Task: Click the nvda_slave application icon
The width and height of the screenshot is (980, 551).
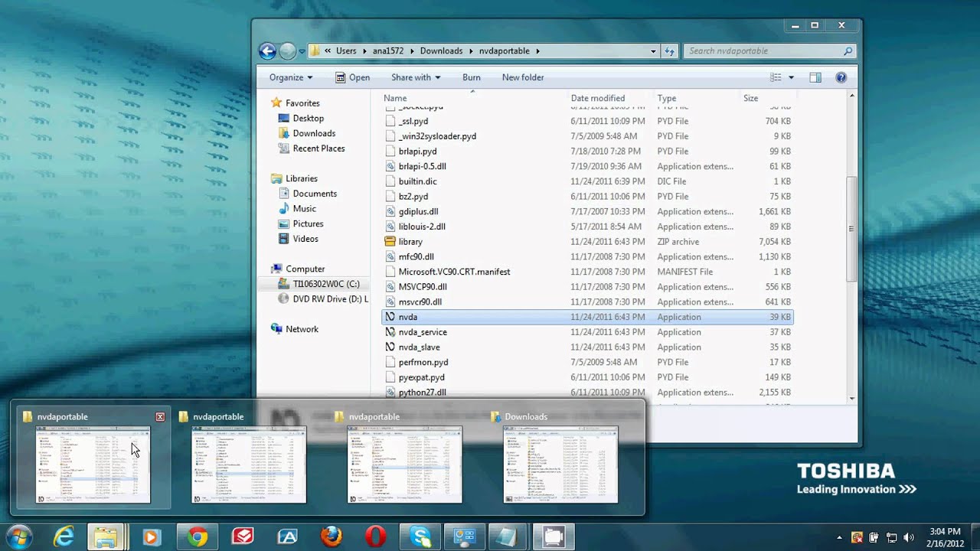Action: click(390, 347)
